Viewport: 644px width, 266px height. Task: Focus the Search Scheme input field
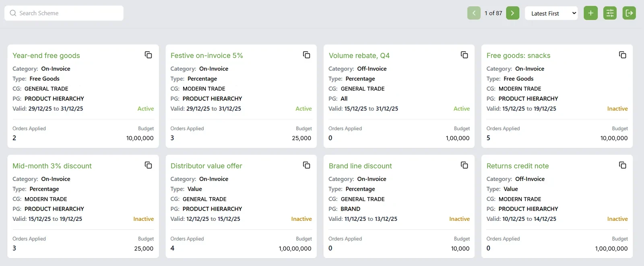click(64, 13)
